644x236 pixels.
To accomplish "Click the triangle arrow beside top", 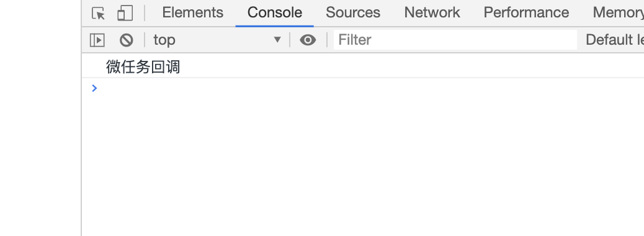I will [277, 40].
